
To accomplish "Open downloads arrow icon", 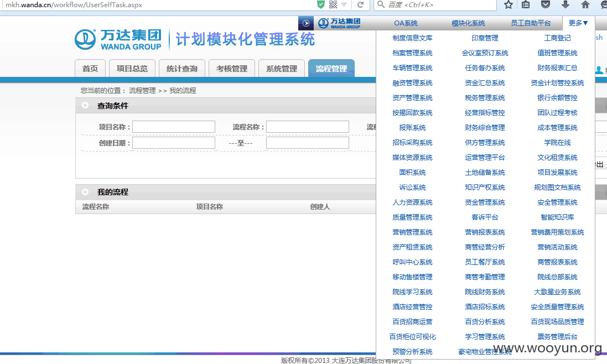I will 565,4.
